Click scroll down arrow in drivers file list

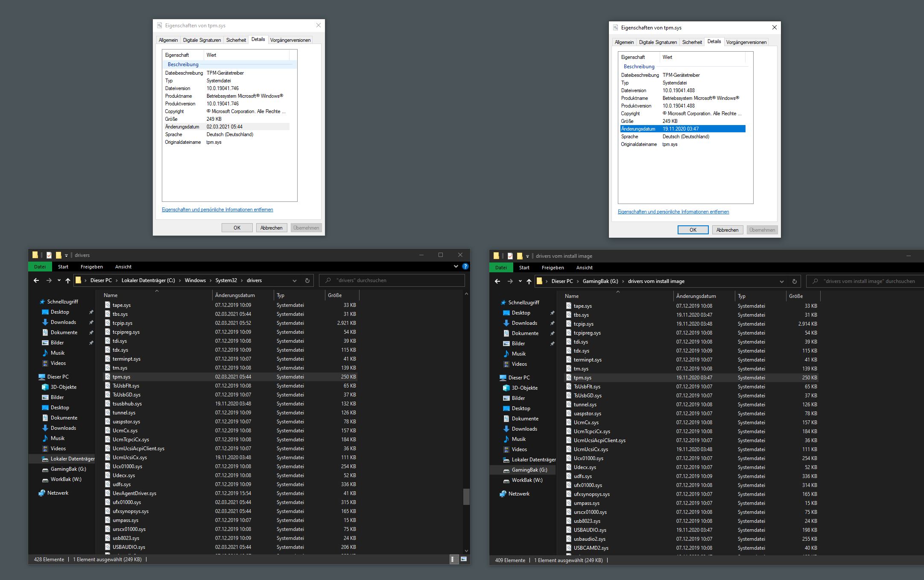(x=466, y=551)
